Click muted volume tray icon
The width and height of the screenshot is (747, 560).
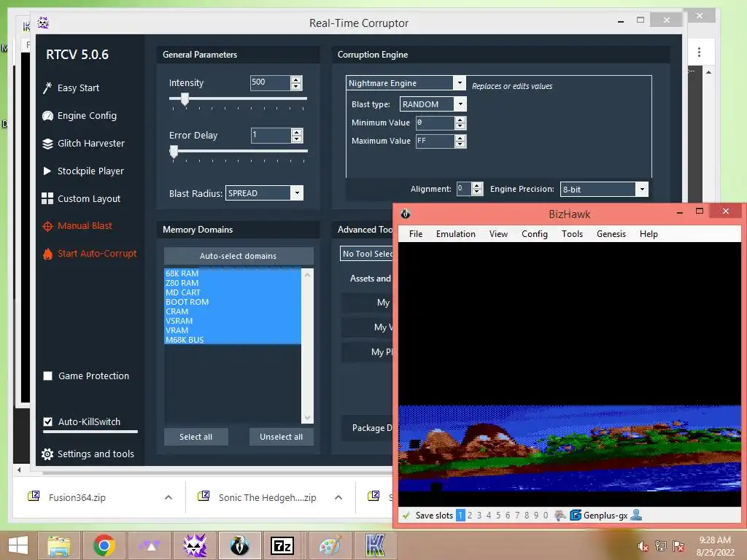click(x=643, y=546)
